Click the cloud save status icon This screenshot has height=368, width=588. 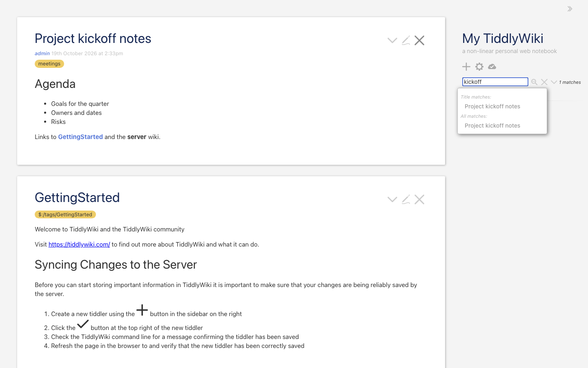(x=492, y=67)
